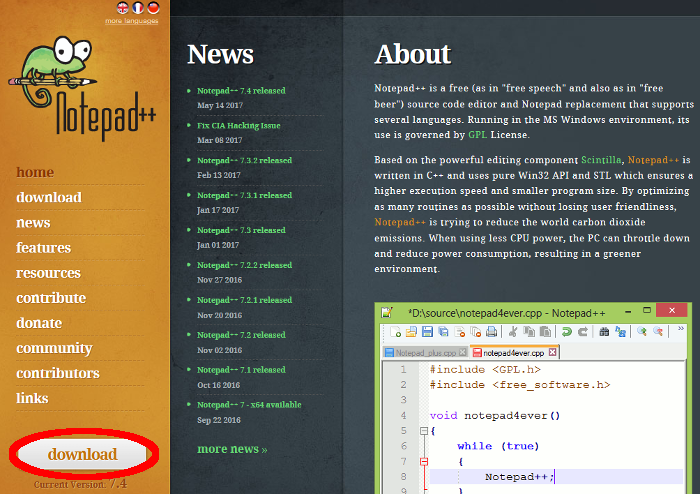The image size is (700, 494).
Task: Click the Notepad++ chameleon logo
Action: coord(82,88)
